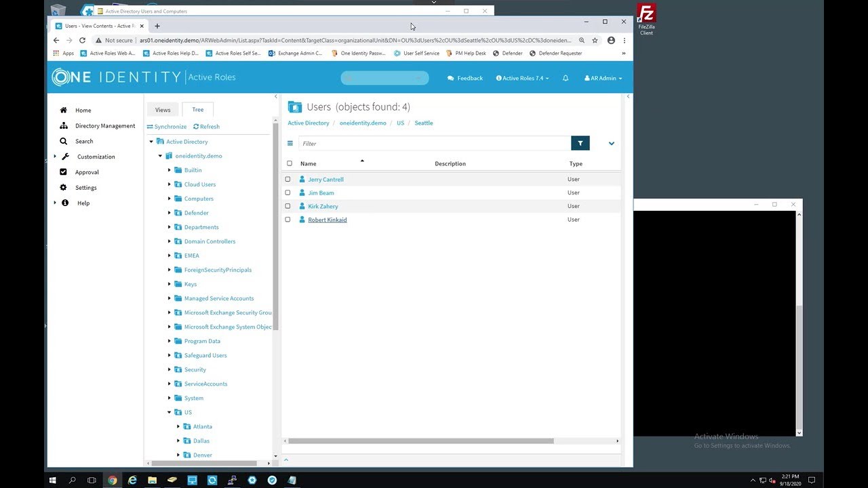868x488 pixels.
Task: Click the Search magnifier icon in the sidebar
Action: (63, 141)
